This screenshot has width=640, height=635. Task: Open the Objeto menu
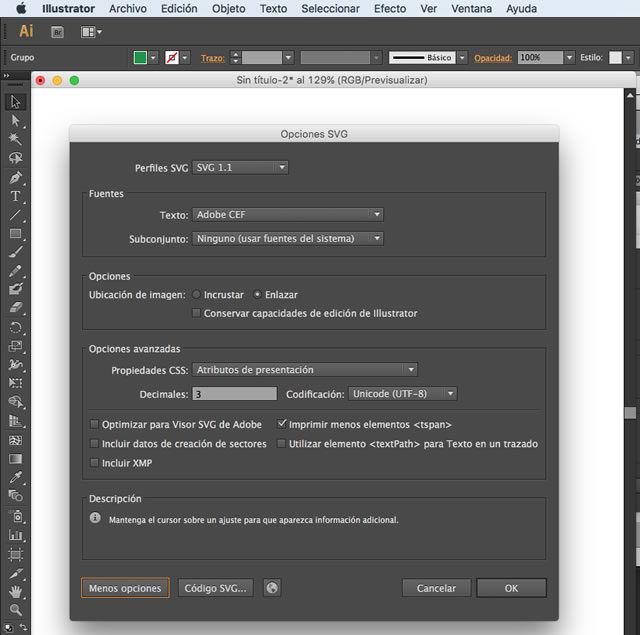(x=228, y=9)
